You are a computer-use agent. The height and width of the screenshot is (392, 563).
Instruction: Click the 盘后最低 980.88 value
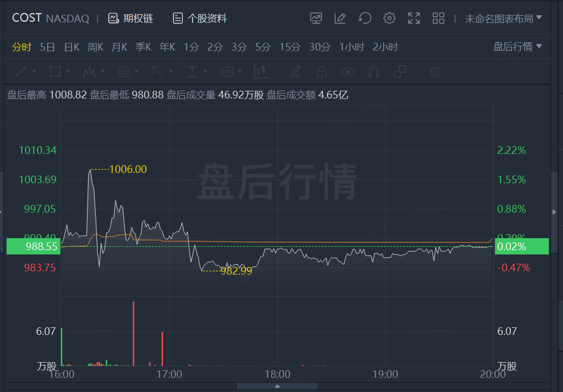click(147, 95)
